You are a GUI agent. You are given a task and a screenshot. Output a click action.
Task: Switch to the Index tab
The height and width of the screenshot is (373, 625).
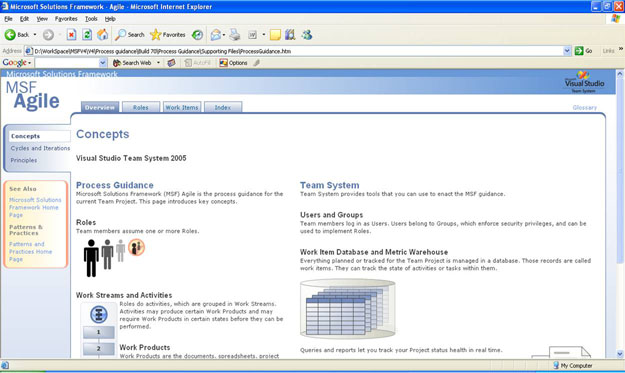(x=223, y=107)
